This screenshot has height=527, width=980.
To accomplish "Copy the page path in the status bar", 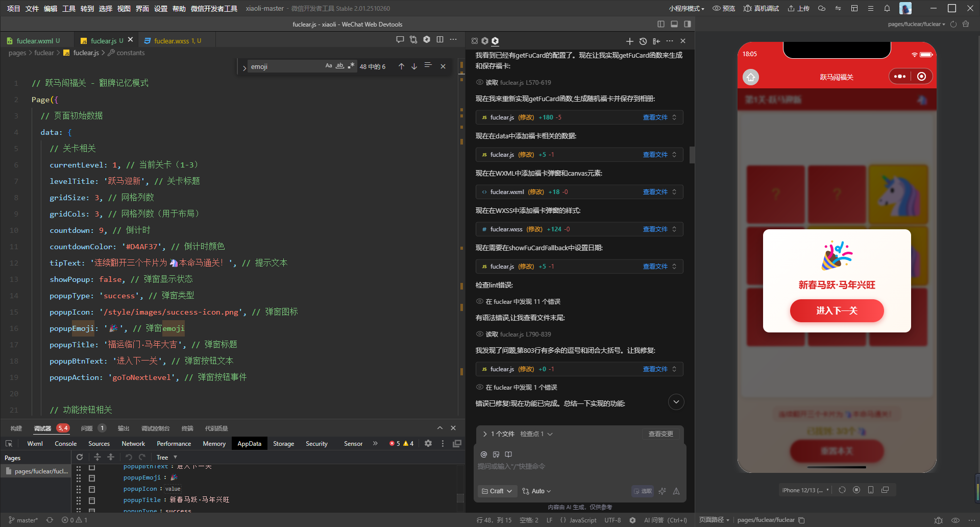I will (x=802, y=520).
